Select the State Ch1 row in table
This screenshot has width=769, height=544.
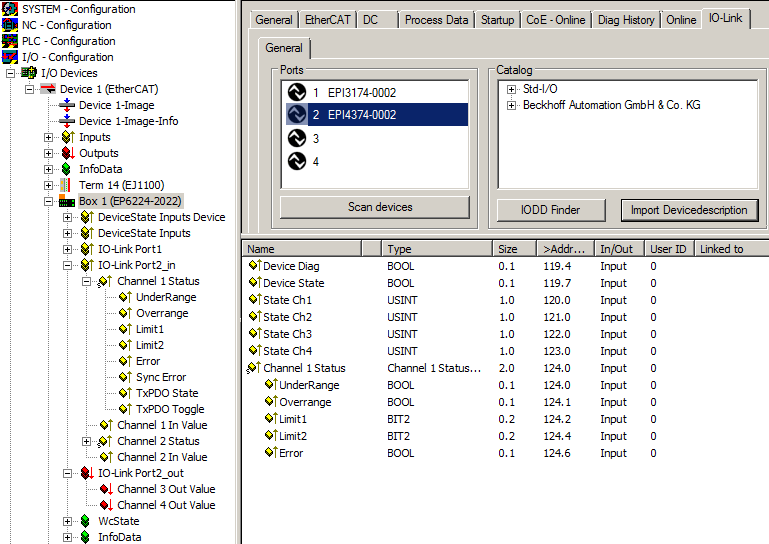click(504, 300)
